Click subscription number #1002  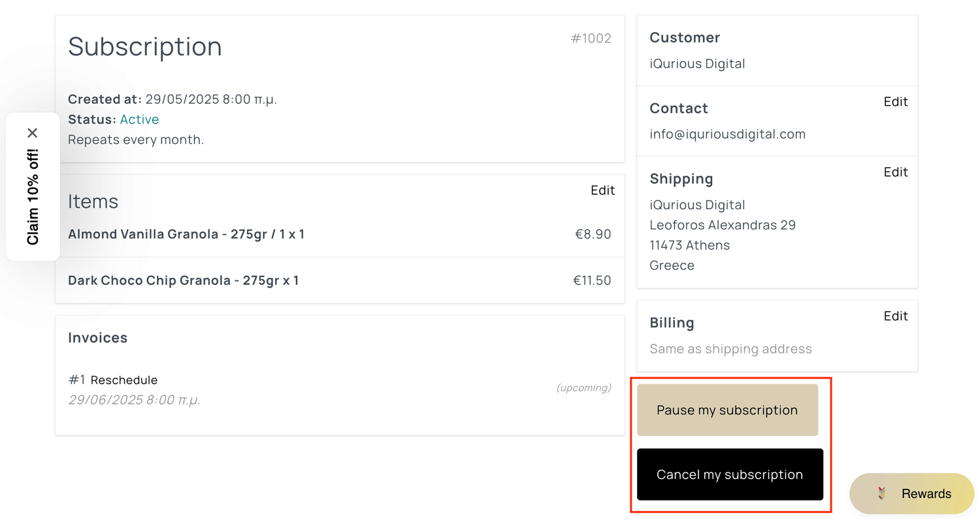tap(591, 39)
